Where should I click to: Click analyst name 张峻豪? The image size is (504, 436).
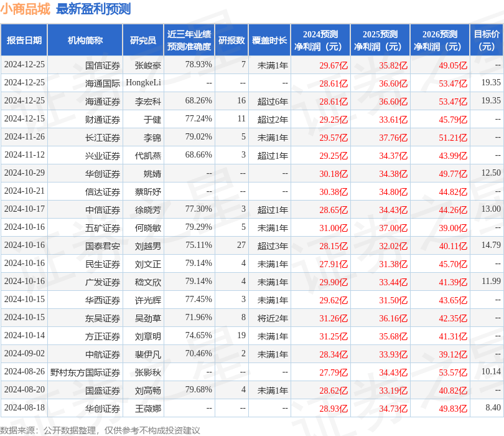148,65
